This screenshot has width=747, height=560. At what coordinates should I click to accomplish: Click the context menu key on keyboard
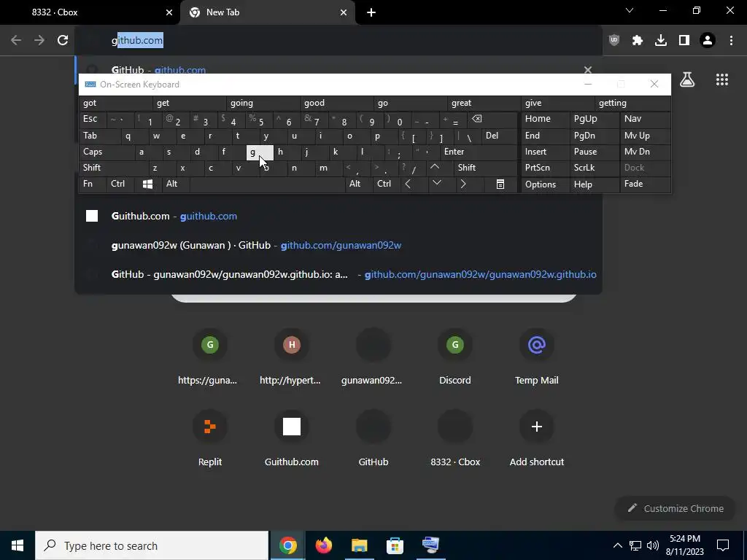(x=500, y=184)
